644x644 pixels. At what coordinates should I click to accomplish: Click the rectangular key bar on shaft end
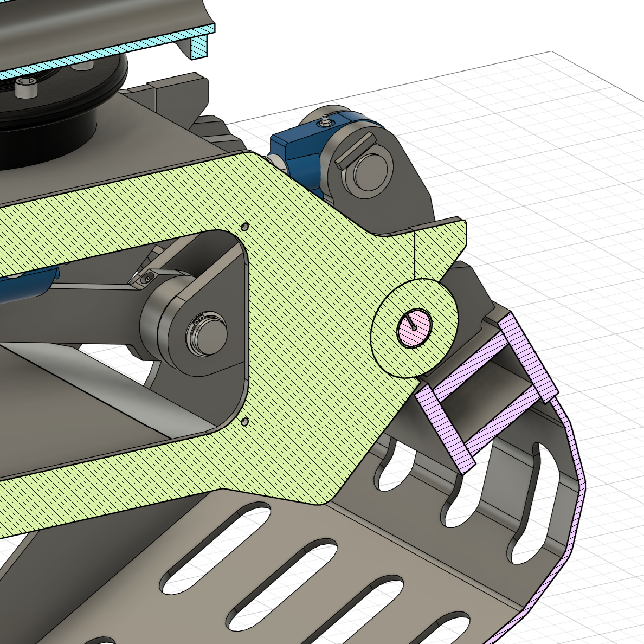[353, 149]
